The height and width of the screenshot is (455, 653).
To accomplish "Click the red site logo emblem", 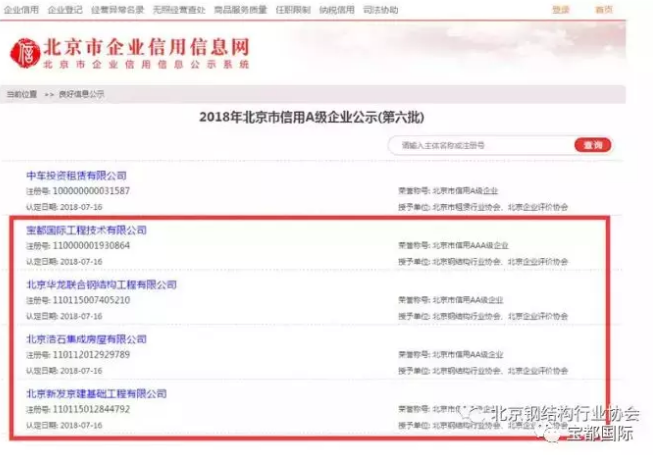I will 25,51.
